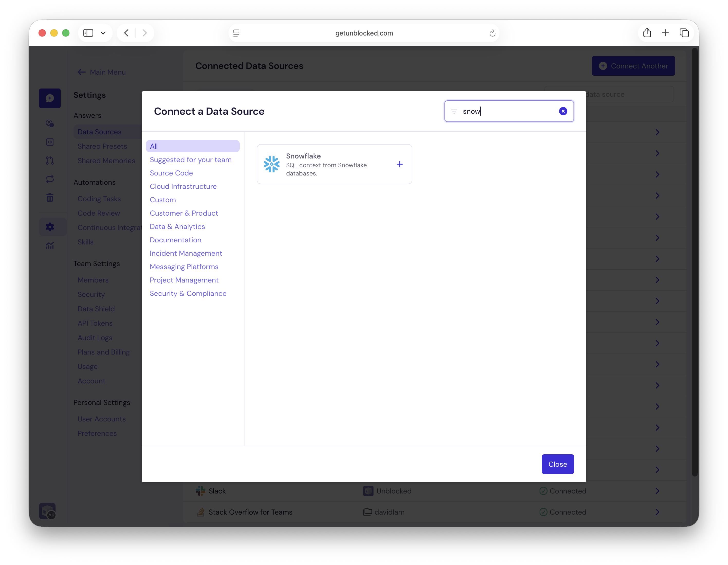Click the Main Menu back link
This screenshot has width=728, height=565.
pyautogui.click(x=101, y=72)
